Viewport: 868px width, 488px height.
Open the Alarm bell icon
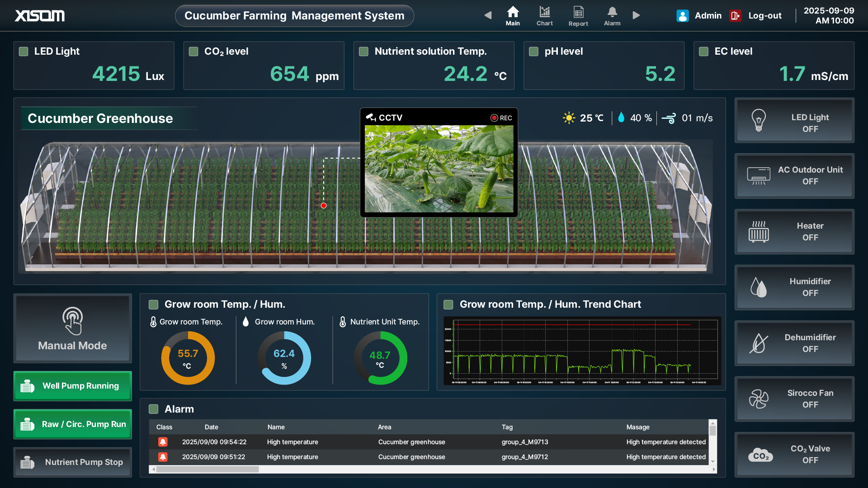612,12
